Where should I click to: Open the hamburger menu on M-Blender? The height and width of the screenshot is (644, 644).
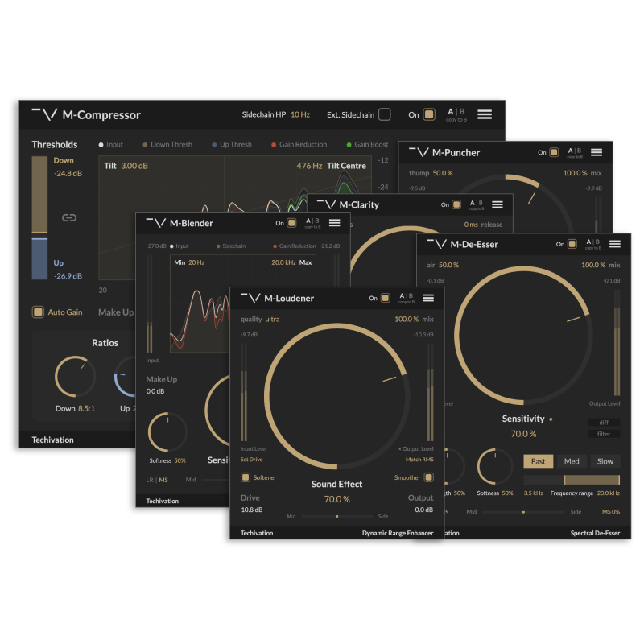coord(335,223)
